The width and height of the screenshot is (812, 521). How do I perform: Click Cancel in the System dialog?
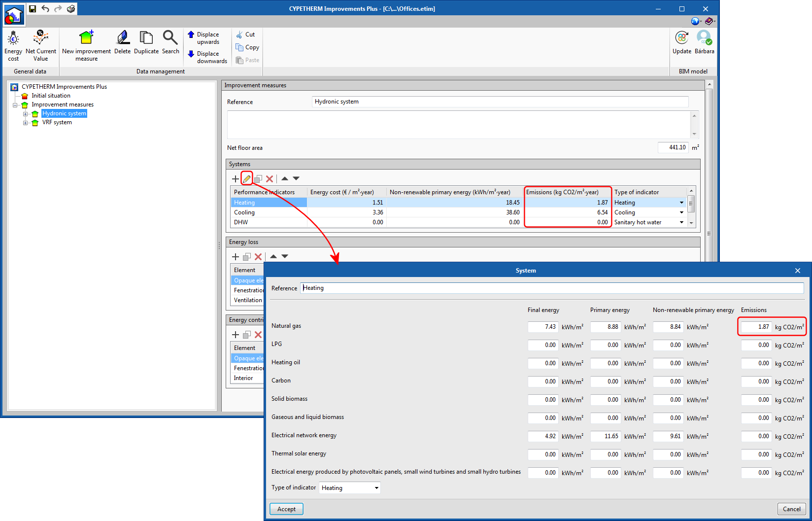[791, 509]
